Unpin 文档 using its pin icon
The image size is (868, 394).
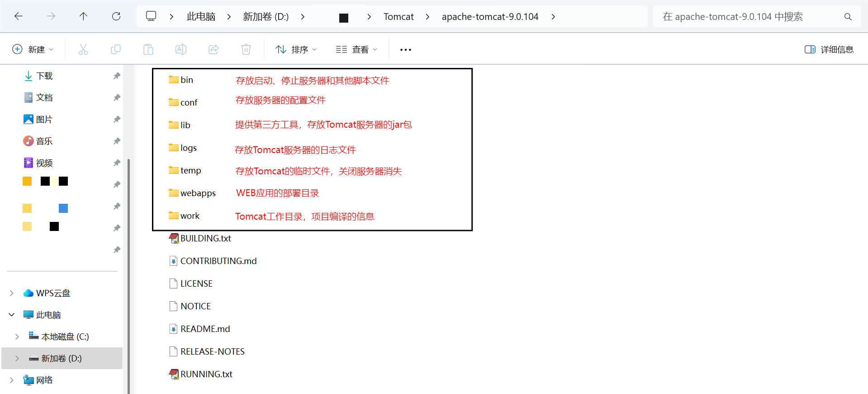coord(117,98)
